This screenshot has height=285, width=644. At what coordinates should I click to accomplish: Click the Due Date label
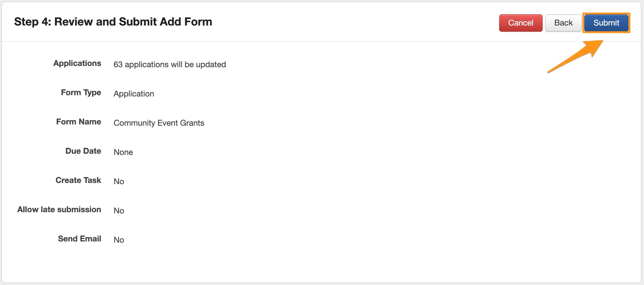point(83,151)
